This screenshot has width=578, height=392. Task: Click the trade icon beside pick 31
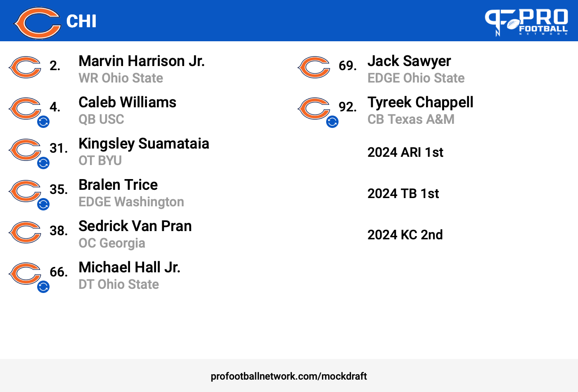click(x=43, y=163)
